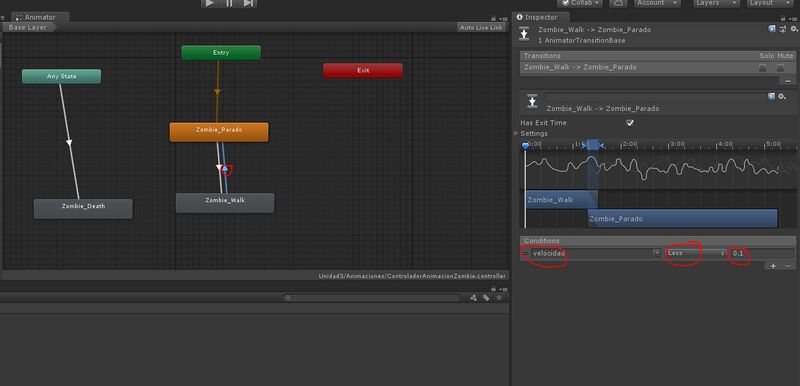
Task: Open the Inspector panel options menu icon
Action: click(792, 18)
